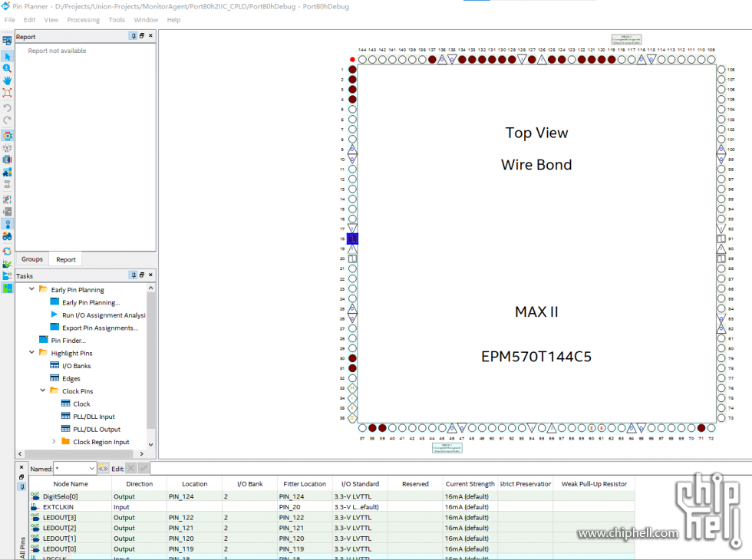Viewport: 752px width, 560px height.
Task: Click the filter wizard icon beside Named
Action: coord(103,469)
